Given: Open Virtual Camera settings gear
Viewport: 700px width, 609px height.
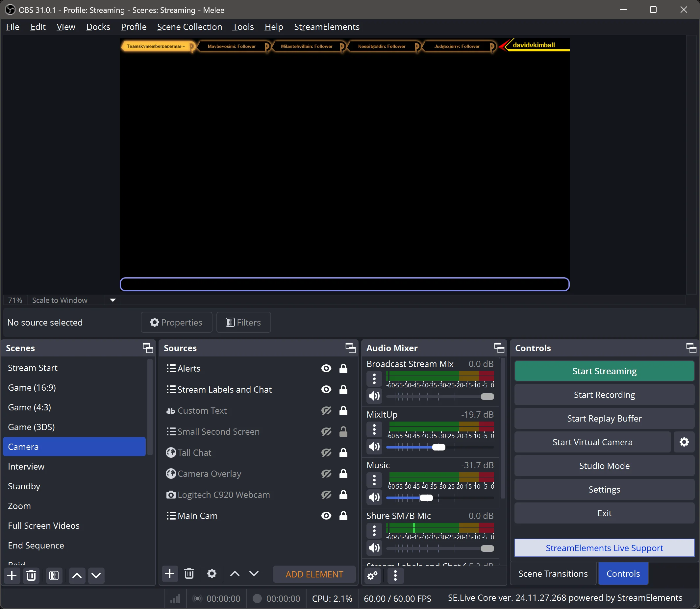Looking at the screenshot, I should coord(684,442).
